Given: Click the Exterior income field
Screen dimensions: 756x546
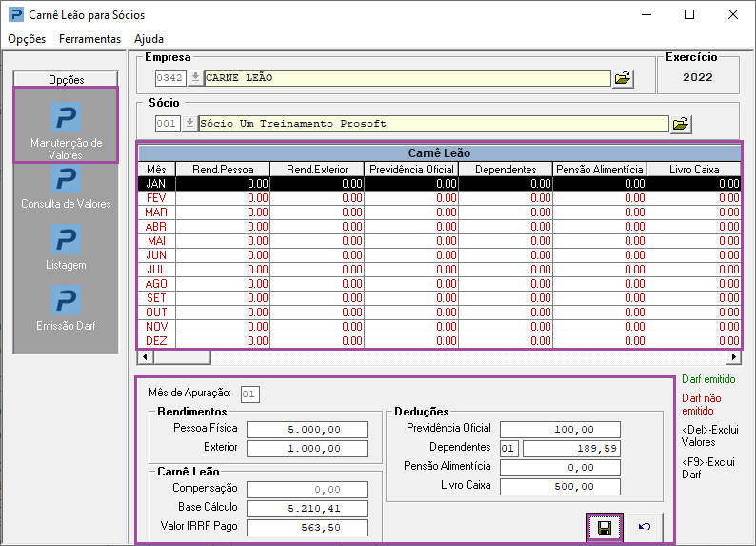Looking at the screenshot, I should tap(307, 449).
